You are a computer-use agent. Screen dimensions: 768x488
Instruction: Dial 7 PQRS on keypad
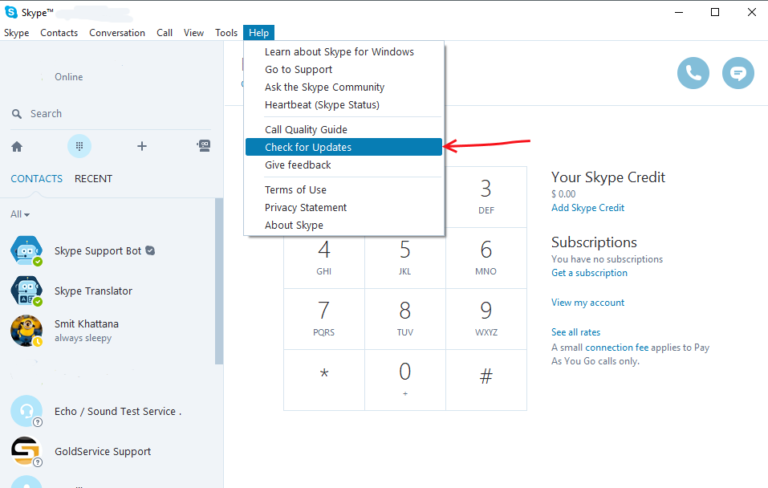tap(324, 319)
